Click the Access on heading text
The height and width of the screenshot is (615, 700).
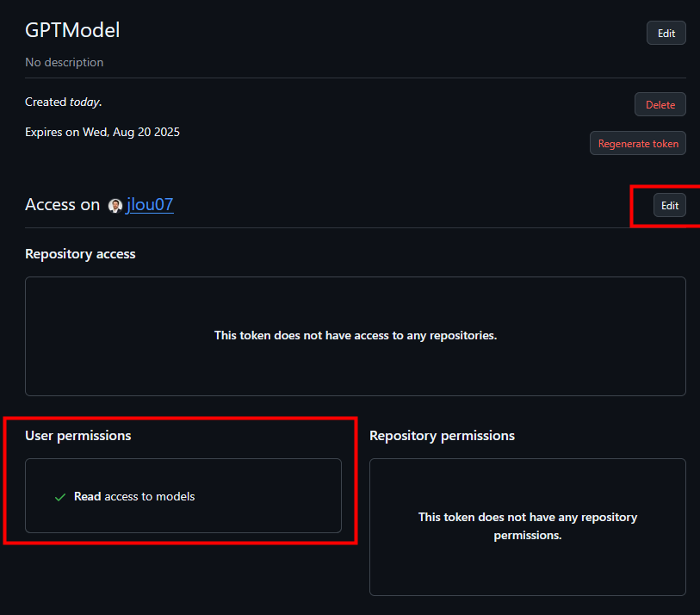pyautogui.click(x=63, y=204)
